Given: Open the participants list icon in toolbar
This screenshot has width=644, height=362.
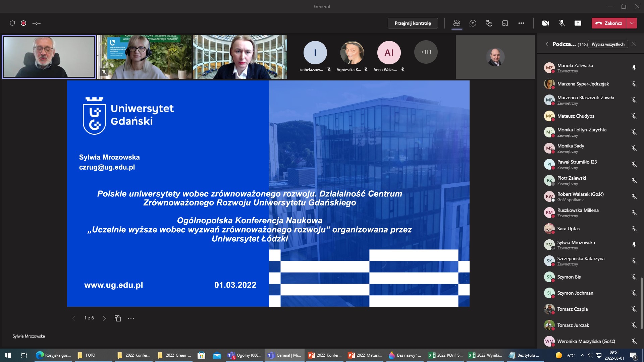Looking at the screenshot, I should click(457, 23).
